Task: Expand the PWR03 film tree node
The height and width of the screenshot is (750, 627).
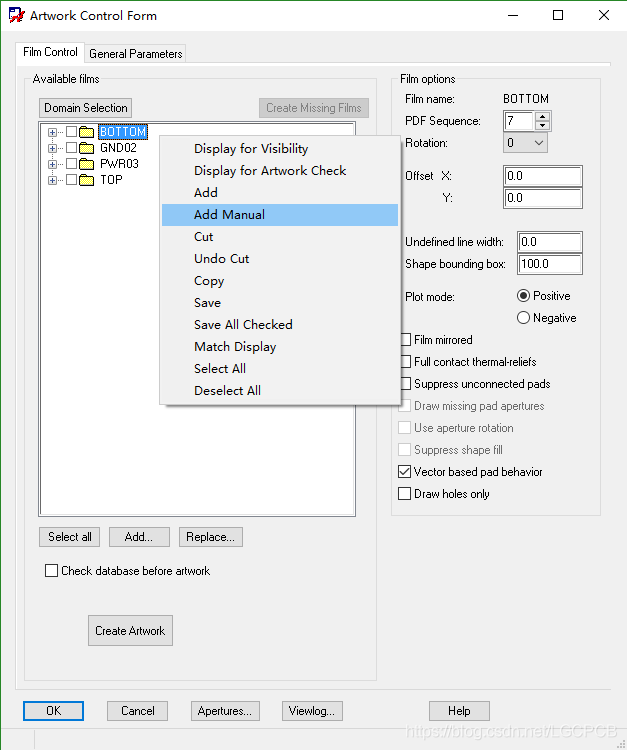Action: (x=53, y=165)
